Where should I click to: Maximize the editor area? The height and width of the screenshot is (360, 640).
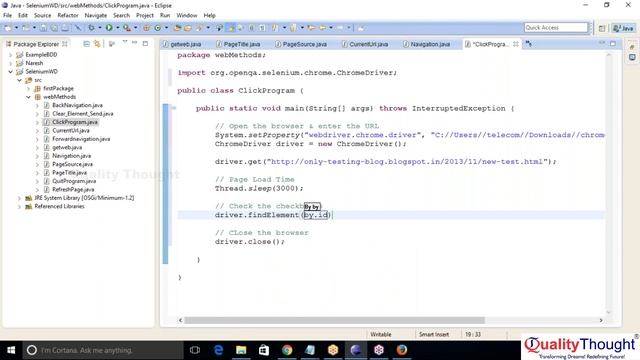click(x=613, y=43)
